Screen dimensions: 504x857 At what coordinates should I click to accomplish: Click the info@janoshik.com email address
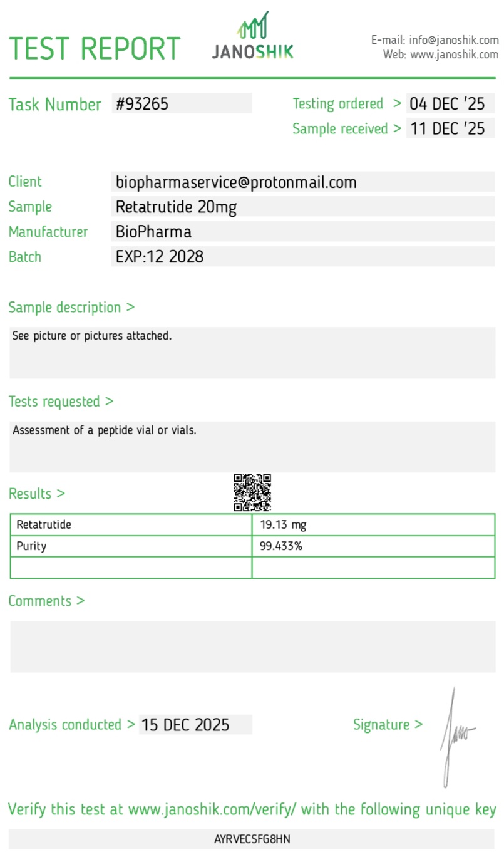click(454, 40)
